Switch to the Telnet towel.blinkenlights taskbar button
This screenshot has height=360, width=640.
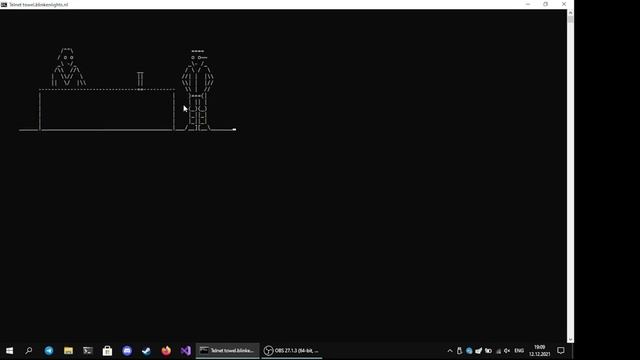(x=227, y=351)
